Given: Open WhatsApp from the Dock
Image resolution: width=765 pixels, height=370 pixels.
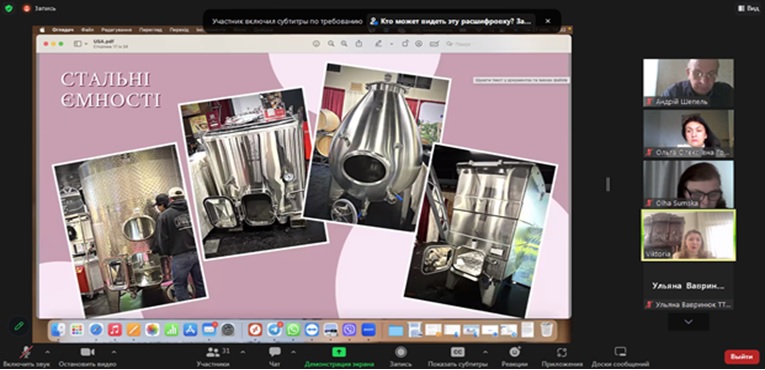Looking at the screenshot, I should (293, 329).
